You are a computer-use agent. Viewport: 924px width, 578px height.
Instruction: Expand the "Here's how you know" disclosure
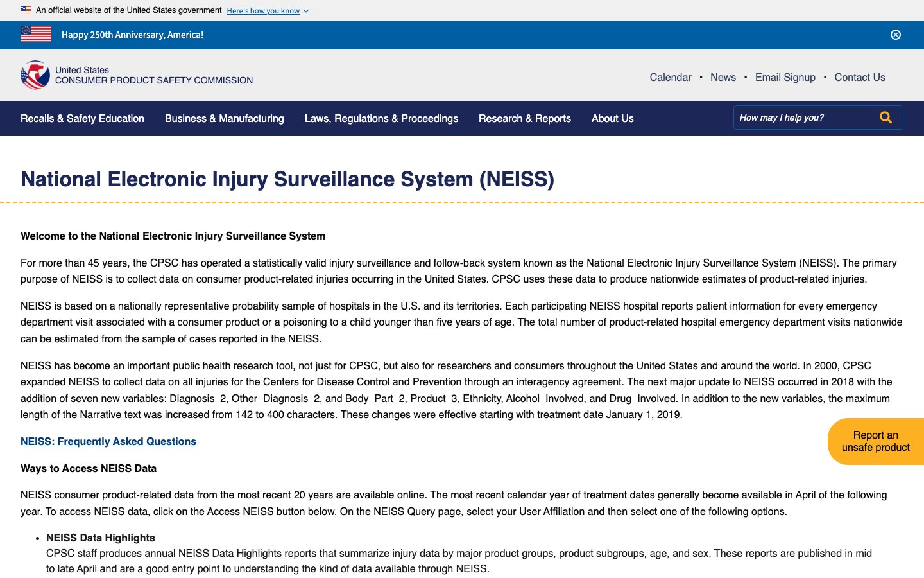pos(268,11)
